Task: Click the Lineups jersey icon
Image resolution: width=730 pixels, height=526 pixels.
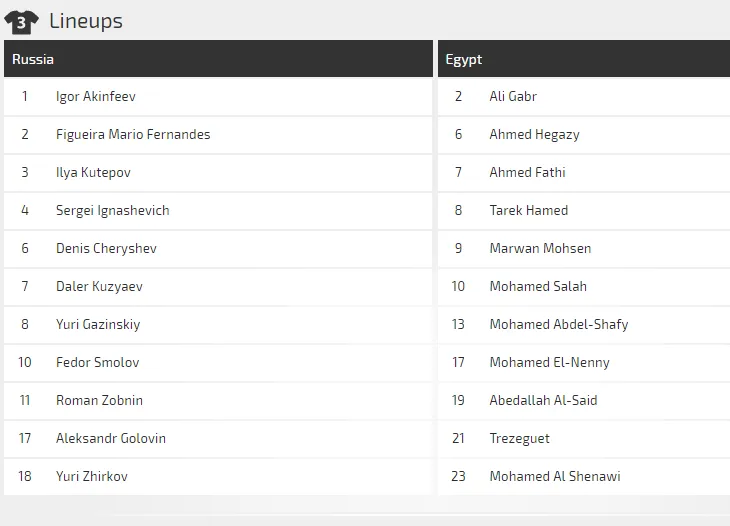Action: point(21,22)
